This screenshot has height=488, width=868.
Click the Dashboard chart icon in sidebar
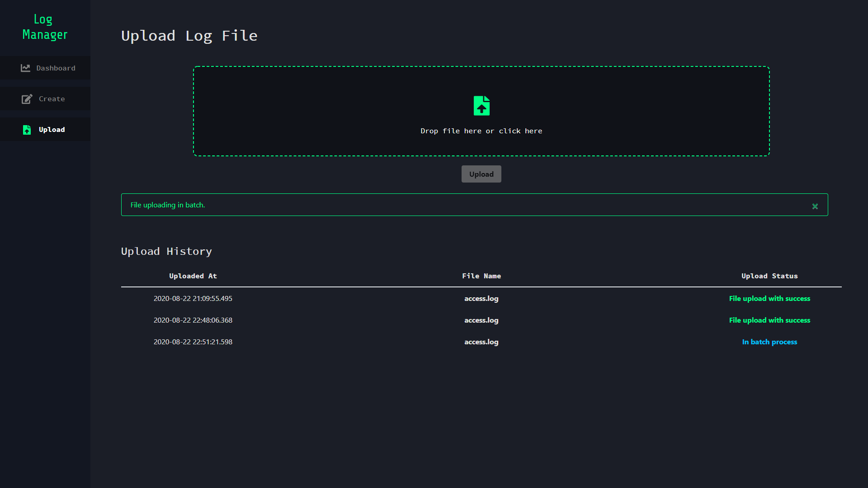[25, 68]
